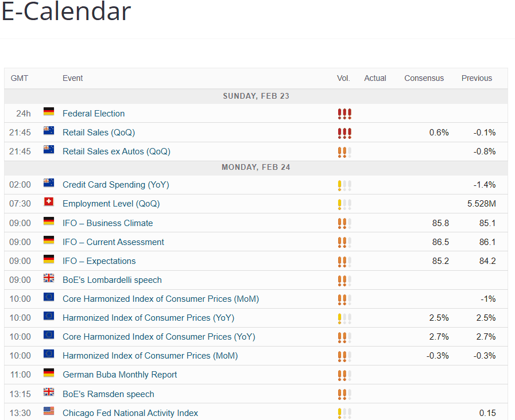The image size is (515, 420).
Task: Click the yellow volatility icon for Credit Card Spending
Action: (344, 185)
